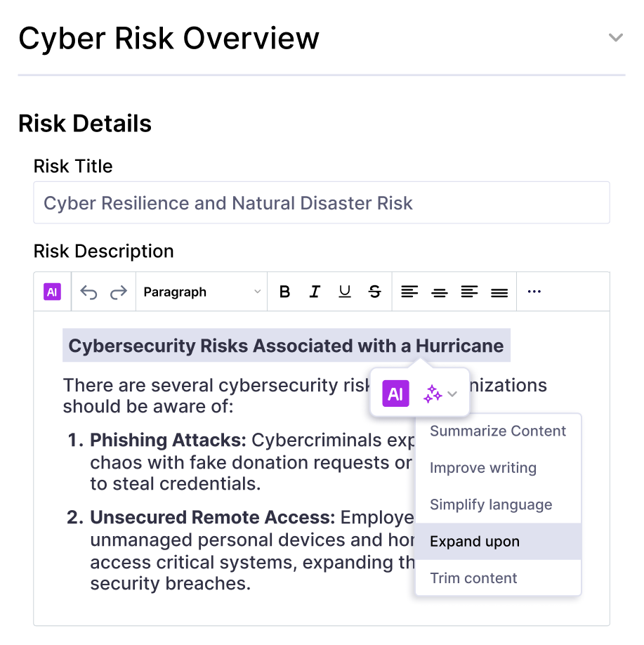Click the Risk Title input field
Image resolution: width=644 pixels, height=645 pixels.
click(x=321, y=203)
